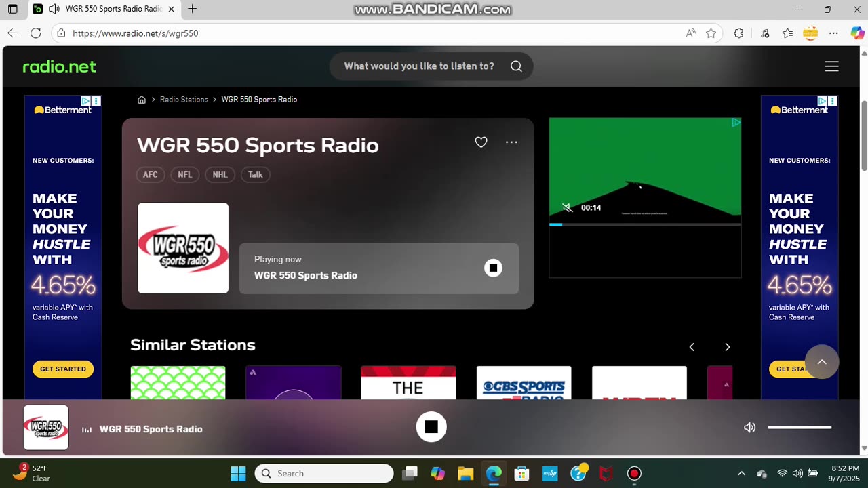This screenshot has width=868, height=488.
Task: View site information lock icon
Action: [x=61, y=33]
